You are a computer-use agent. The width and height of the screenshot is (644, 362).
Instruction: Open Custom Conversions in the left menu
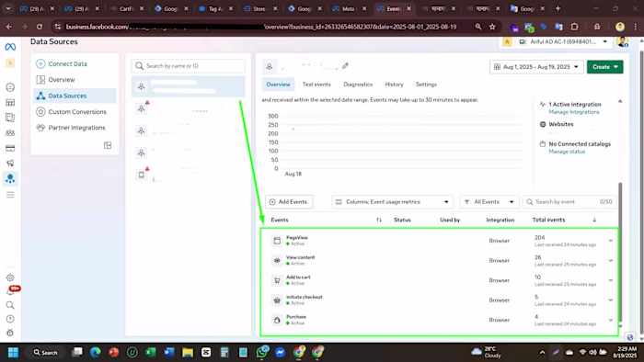75,111
